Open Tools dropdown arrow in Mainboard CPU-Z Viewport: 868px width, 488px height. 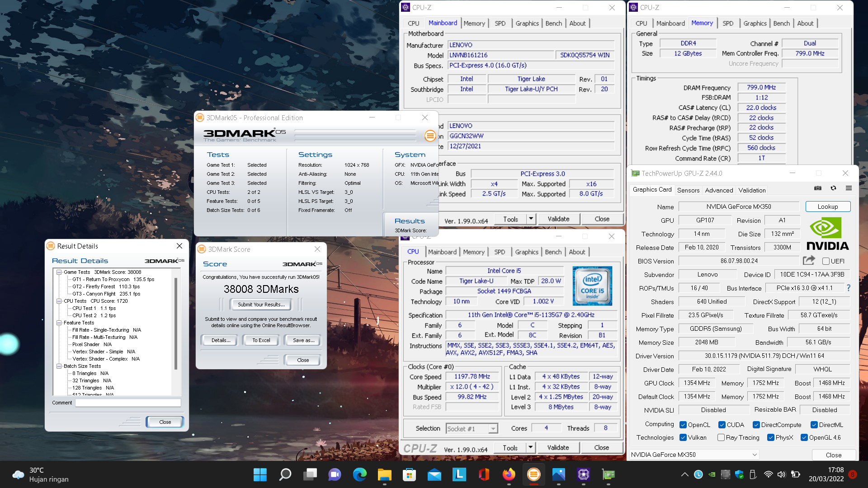coord(531,219)
